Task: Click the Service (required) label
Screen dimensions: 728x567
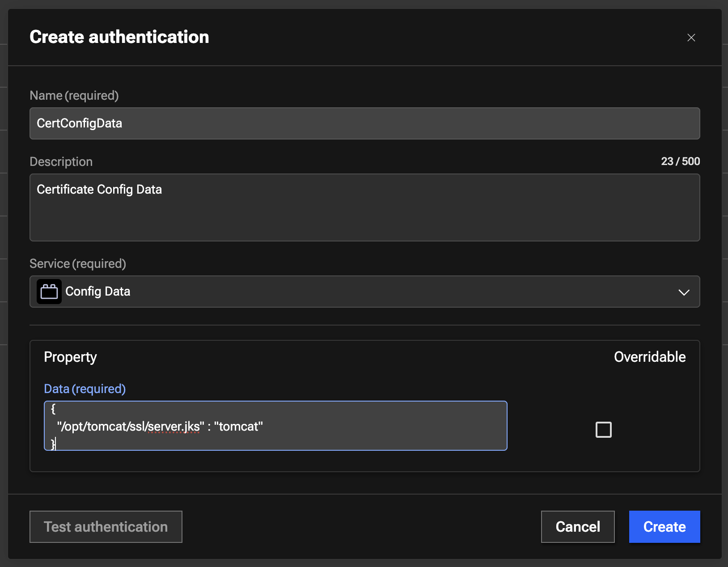Action: (x=78, y=264)
